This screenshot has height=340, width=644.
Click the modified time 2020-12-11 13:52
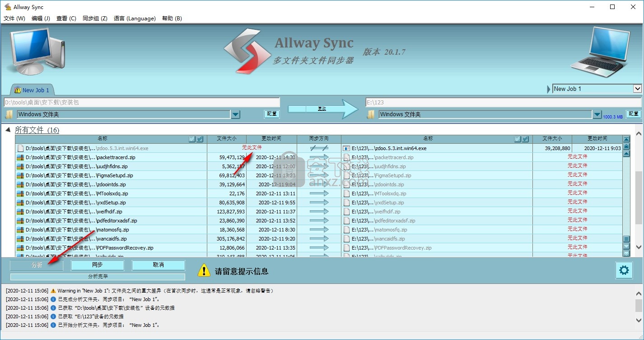coord(275,221)
